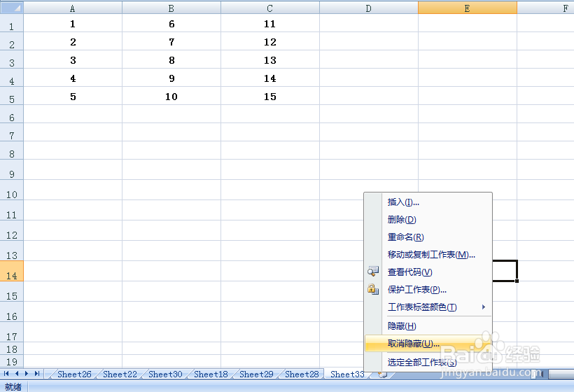Expand the 工作表标签颜色(T) submenu arrow
This screenshot has width=574, height=392.
tap(484, 307)
